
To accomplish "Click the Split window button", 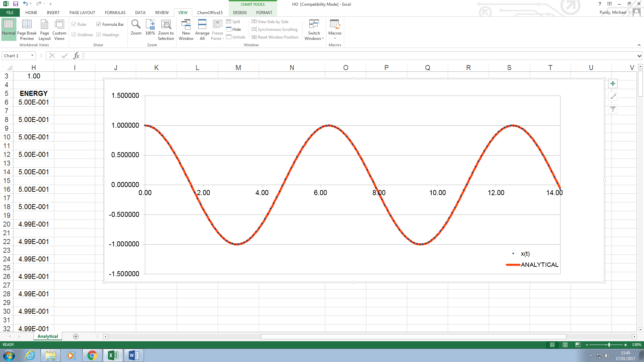I will click(x=233, y=22).
